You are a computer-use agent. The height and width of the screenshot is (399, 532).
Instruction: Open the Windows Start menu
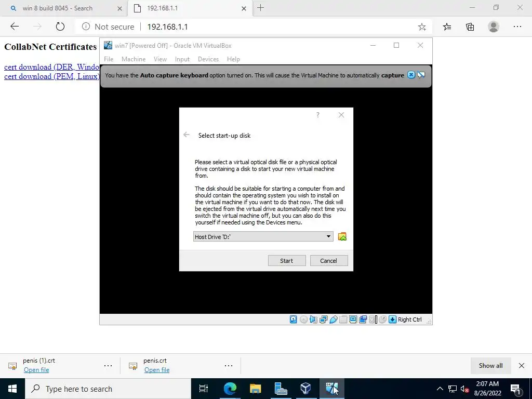click(x=12, y=389)
